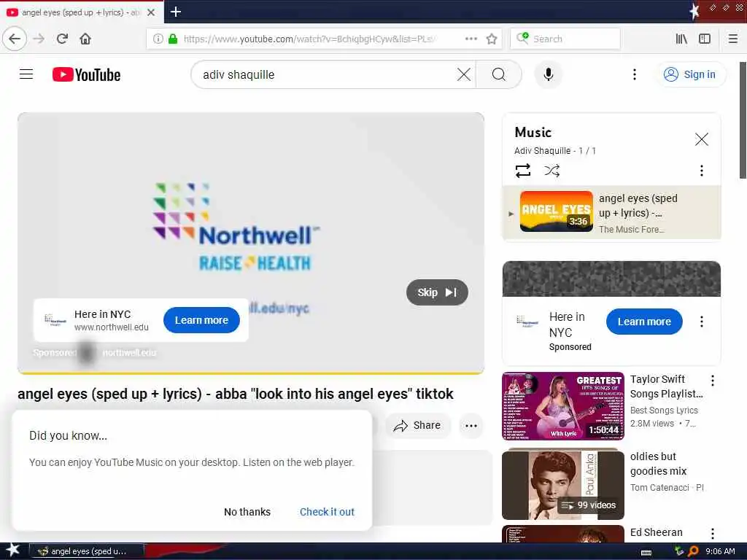
Task: Open Adiv Shaquille playlist owner link
Action: [542, 150]
